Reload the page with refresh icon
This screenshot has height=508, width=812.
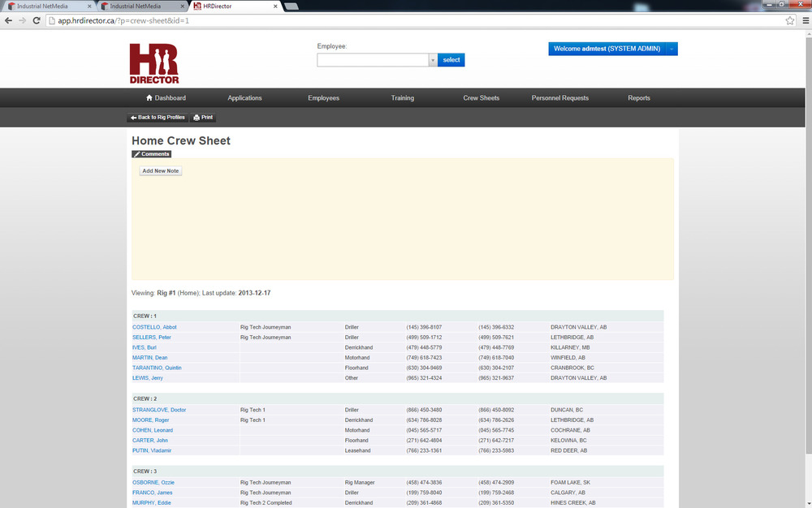(x=37, y=20)
